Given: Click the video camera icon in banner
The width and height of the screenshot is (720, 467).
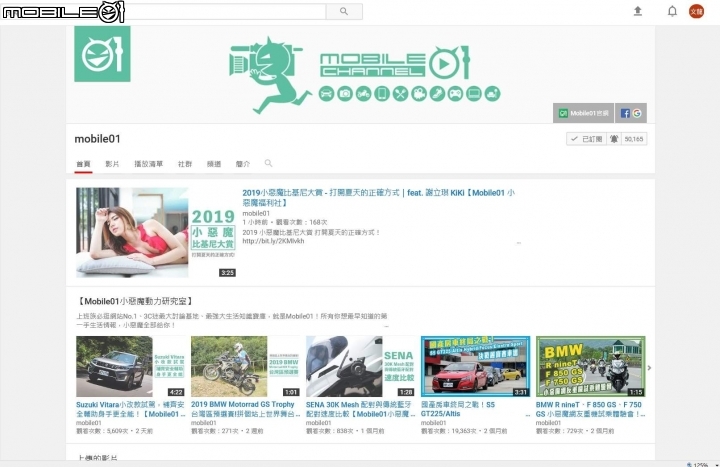Looking at the screenshot, I should pyautogui.click(x=418, y=94).
